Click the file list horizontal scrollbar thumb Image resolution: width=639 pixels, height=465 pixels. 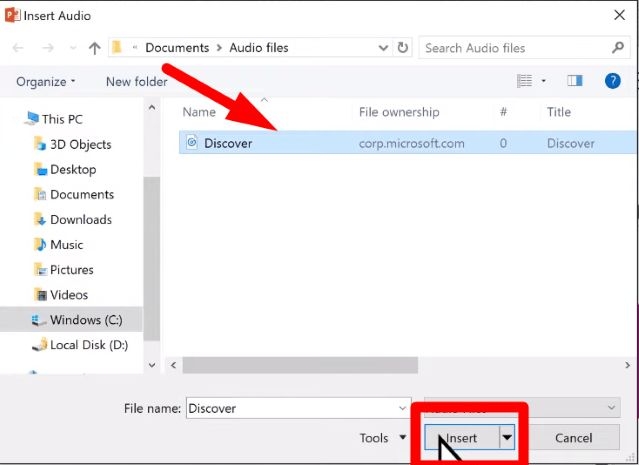pyautogui.click(x=300, y=365)
